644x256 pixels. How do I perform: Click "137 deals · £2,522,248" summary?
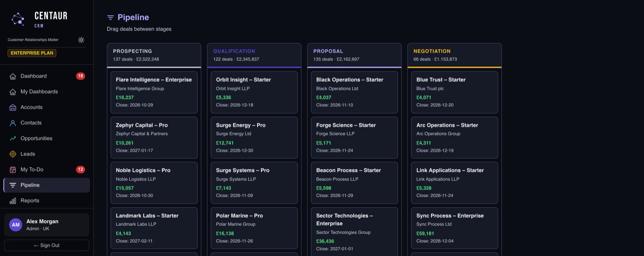[x=136, y=59]
